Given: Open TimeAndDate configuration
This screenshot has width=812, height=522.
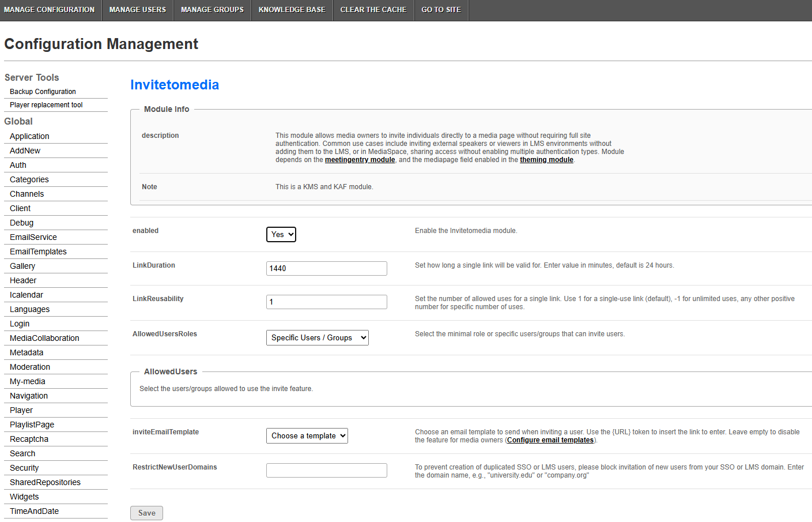Looking at the screenshot, I should click(34, 511).
